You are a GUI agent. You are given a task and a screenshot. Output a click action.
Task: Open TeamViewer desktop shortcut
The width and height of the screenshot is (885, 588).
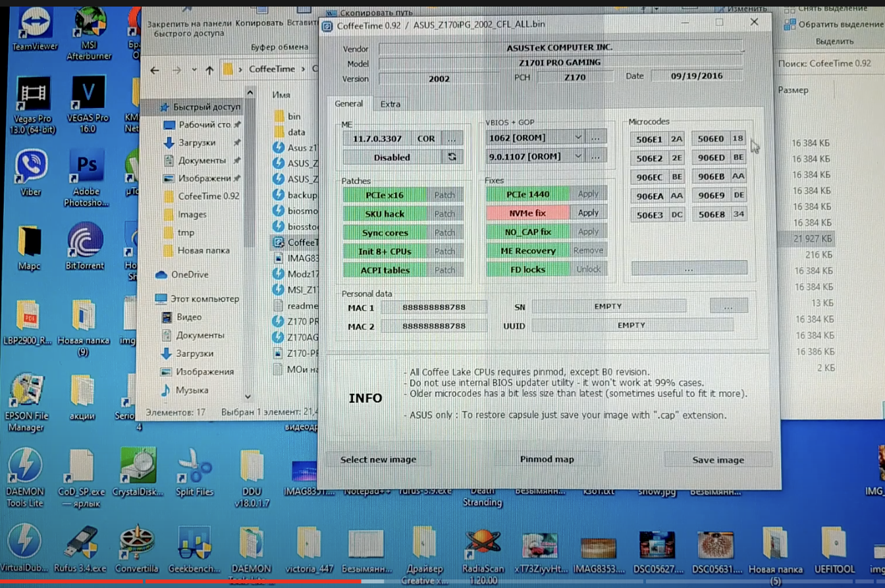pos(34,30)
